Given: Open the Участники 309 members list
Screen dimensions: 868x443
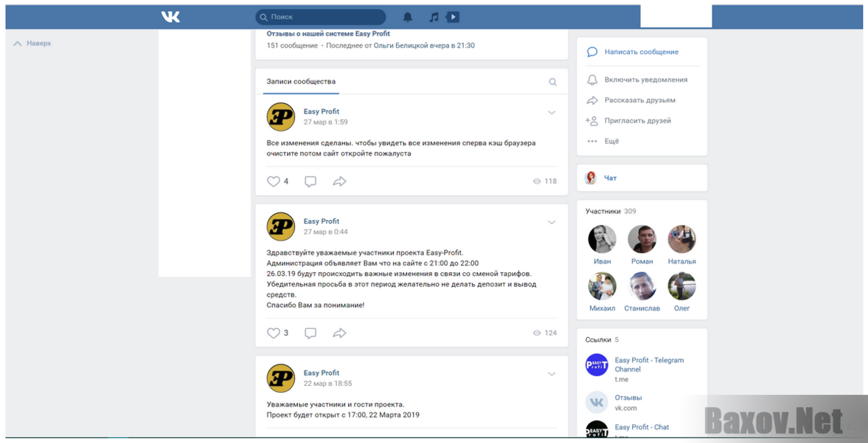Looking at the screenshot, I should pos(610,211).
